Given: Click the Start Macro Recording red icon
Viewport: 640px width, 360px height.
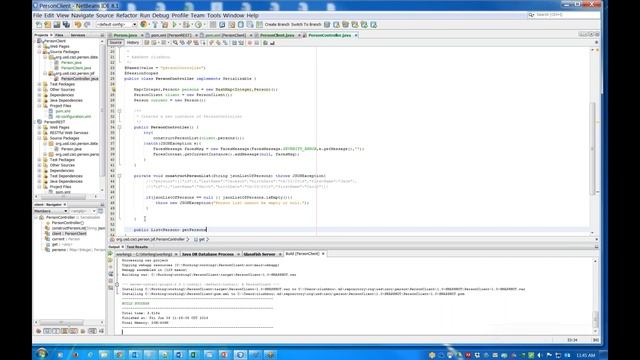Looking at the screenshot, I should pos(249,42).
